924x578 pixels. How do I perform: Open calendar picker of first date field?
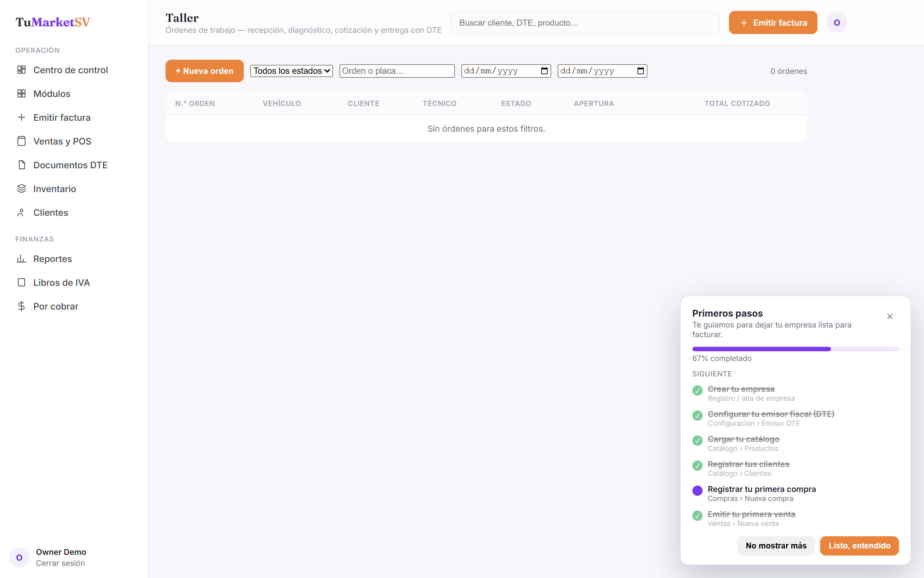(x=544, y=71)
